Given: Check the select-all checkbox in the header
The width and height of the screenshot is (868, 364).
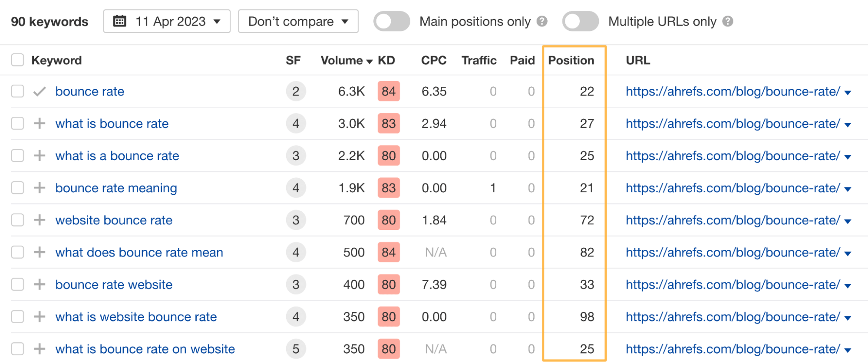Looking at the screenshot, I should click(x=17, y=60).
